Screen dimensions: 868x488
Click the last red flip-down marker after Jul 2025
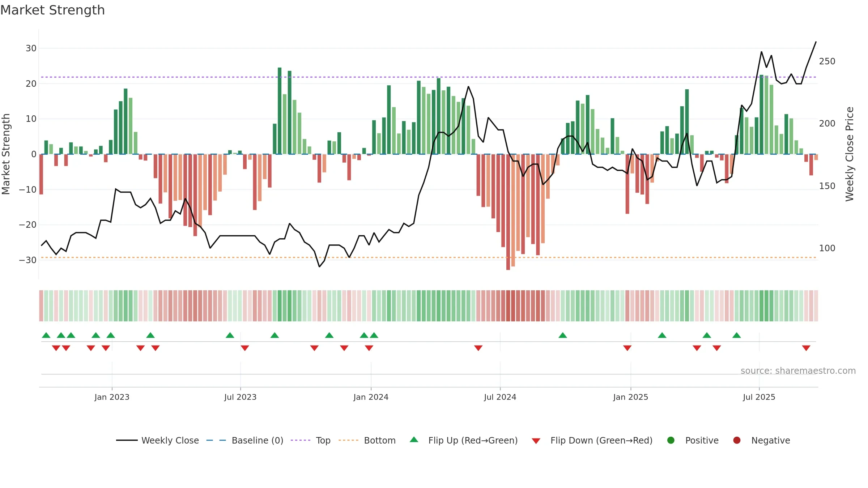tap(806, 348)
